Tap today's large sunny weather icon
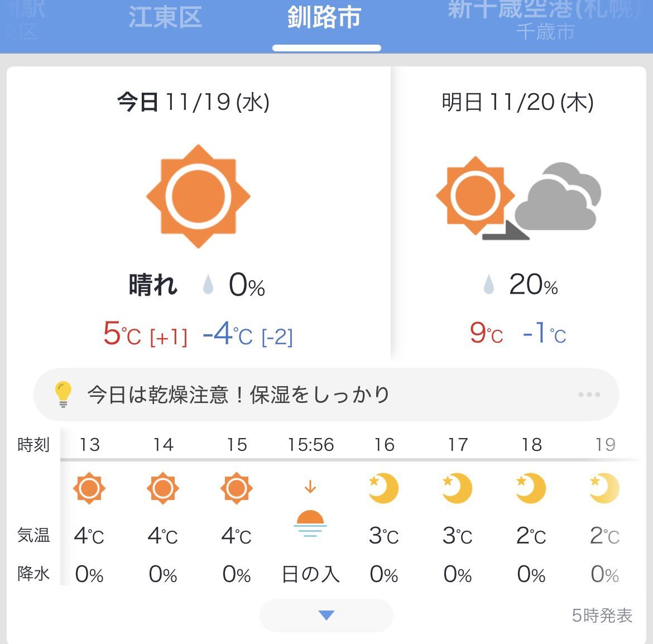Viewport: 653px width, 644px height. (198, 196)
